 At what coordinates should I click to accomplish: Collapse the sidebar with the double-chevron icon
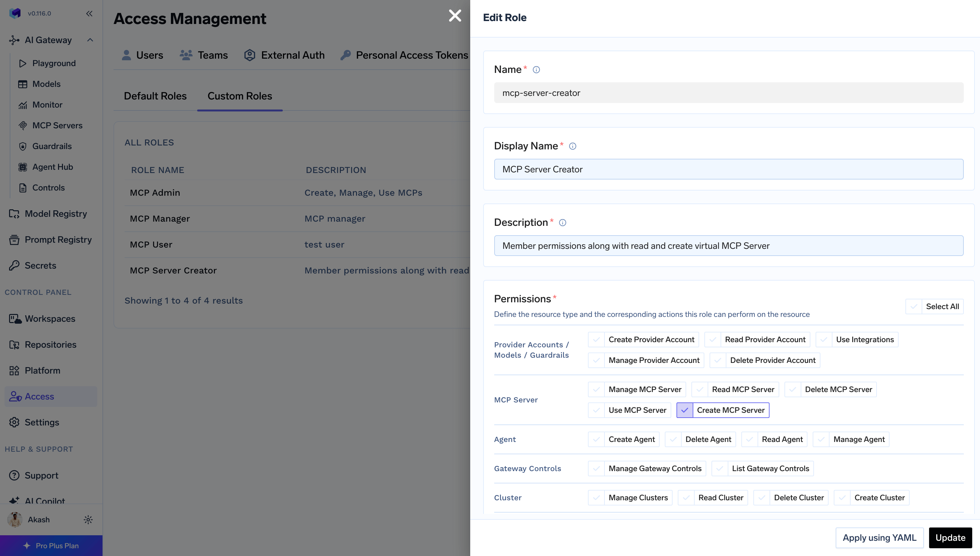click(89, 14)
